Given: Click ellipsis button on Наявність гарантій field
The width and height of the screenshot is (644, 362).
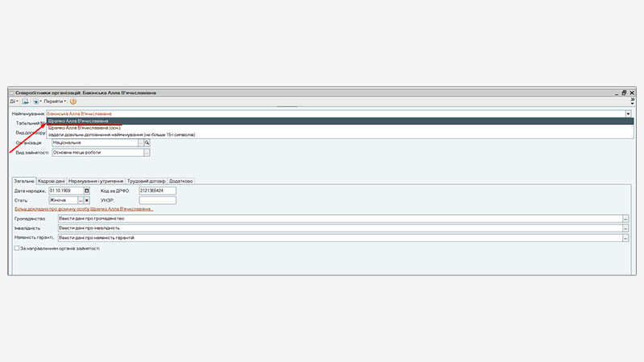Looking at the screenshot, I should tap(625, 237).
